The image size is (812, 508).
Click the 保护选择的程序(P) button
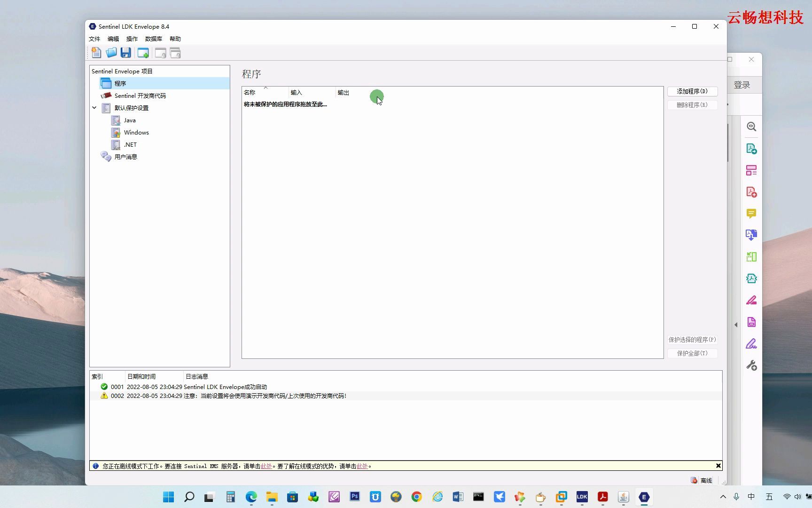[x=692, y=340]
